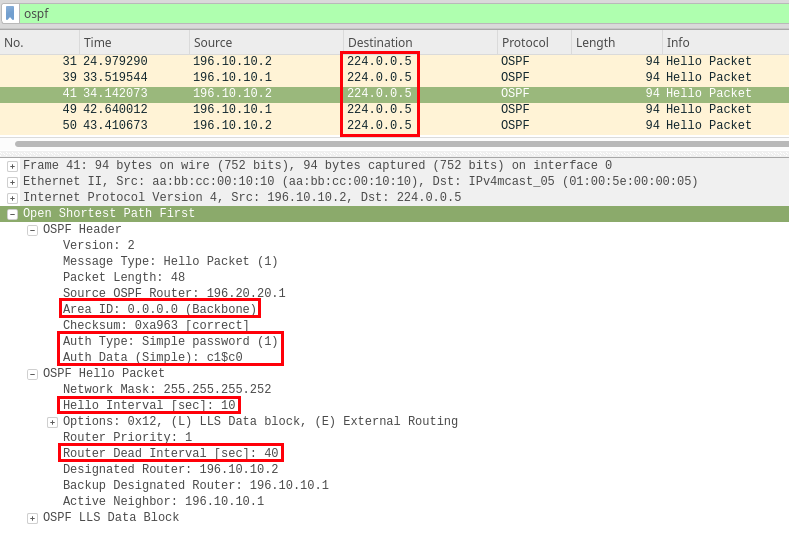The image size is (789, 535).
Task: Sort by the Protocol column header
Action: coord(534,43)
